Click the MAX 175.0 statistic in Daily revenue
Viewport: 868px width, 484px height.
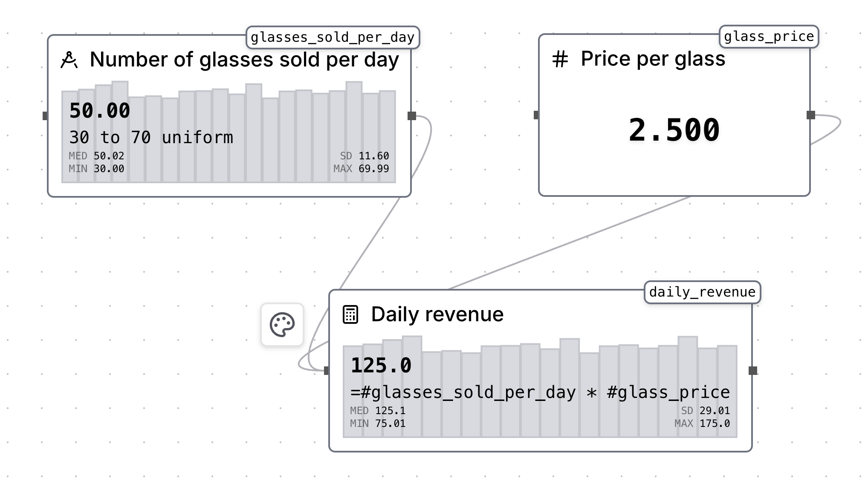coord(702,423)
